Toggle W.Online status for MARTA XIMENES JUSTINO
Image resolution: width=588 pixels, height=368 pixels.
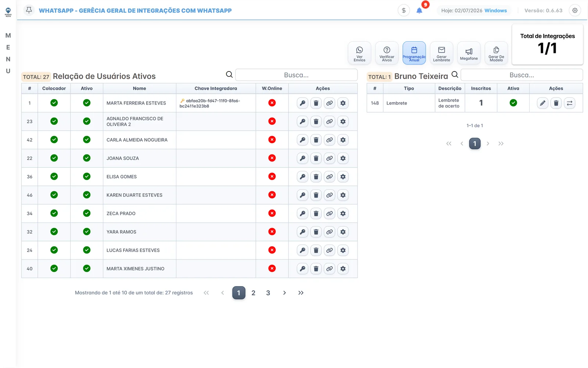click(x=272, y=268)
